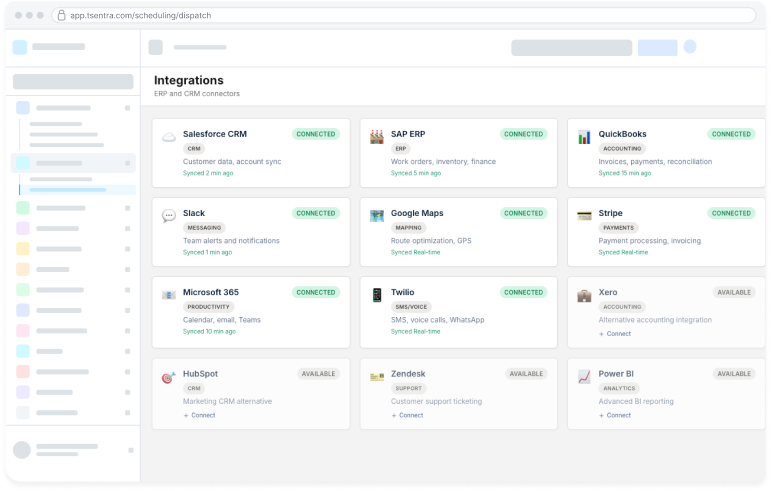
Task: Click 'Synced 1 min ago' on Slack
Action: pos(208,253)
